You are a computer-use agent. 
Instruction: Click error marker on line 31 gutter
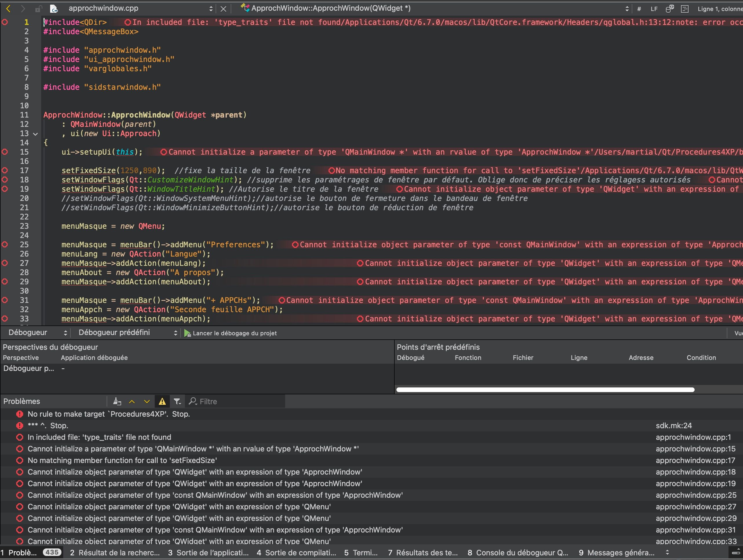[5, 300]
